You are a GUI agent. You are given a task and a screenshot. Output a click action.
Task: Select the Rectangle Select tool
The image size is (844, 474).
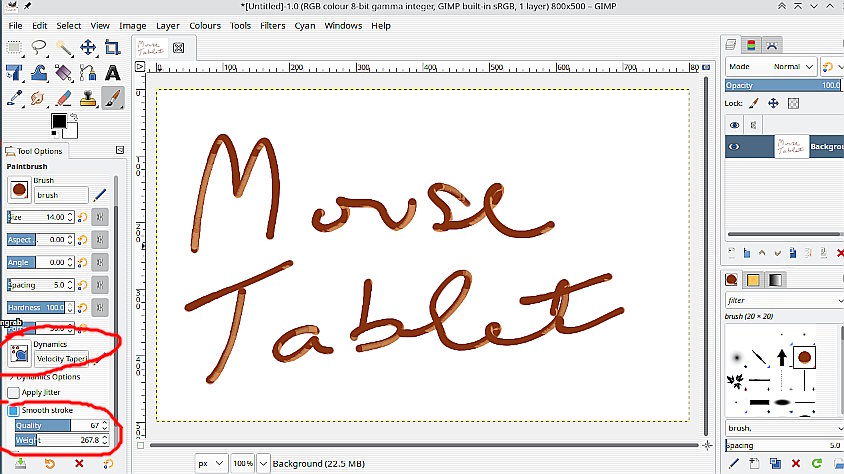pos(14,47)
